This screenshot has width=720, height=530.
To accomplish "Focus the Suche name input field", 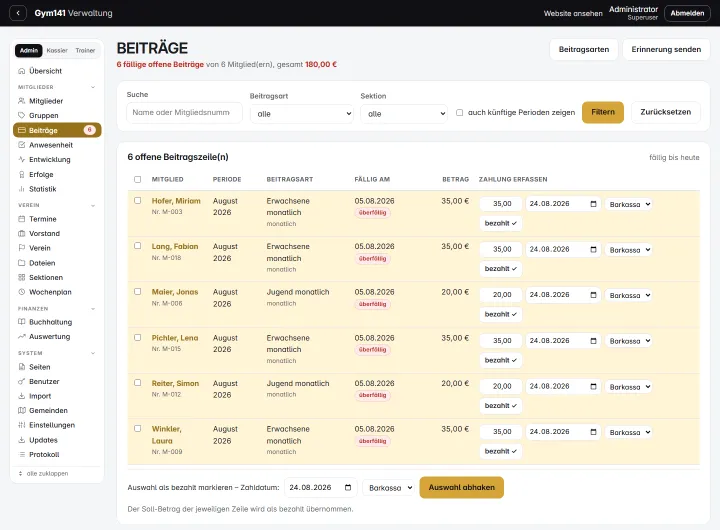I will 184,113.
